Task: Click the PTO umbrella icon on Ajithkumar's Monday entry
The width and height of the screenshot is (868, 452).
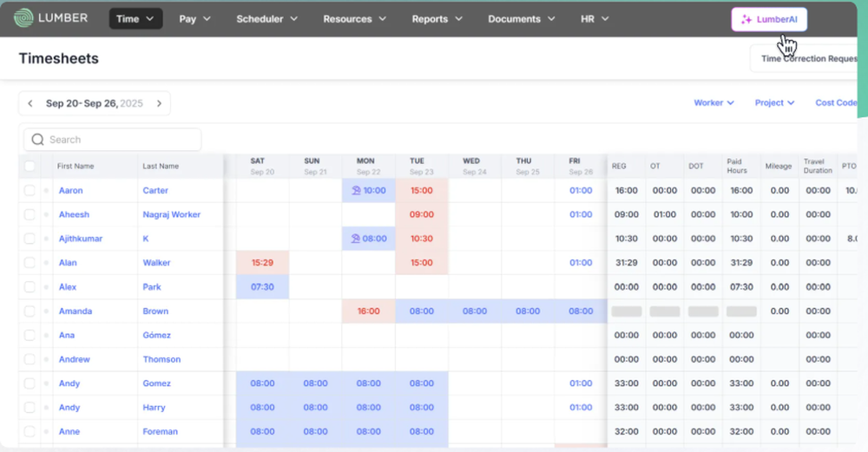Action: (356, 239)
